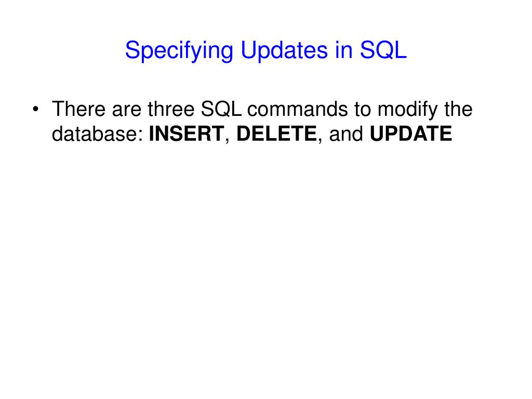
Task: Click the word 'database:'
Action: click(x=98, y=134)
